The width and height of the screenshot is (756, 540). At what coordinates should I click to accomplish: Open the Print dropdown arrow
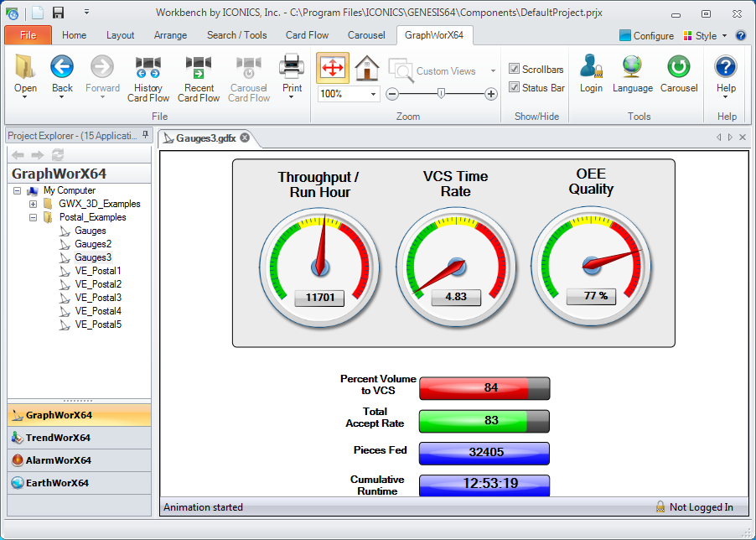[x=292, y=97]
